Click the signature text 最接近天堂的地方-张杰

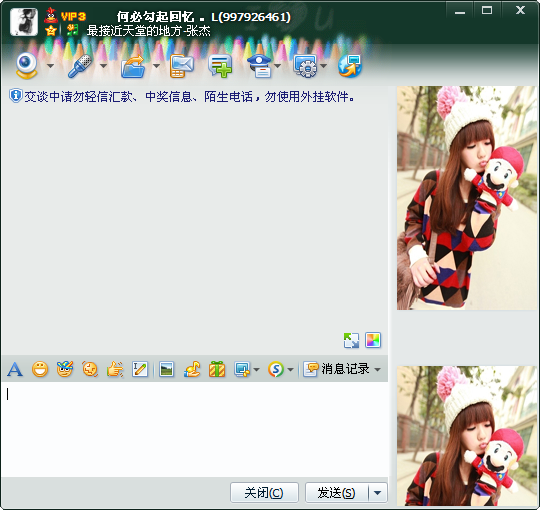pyautogui.click(x=148, y=31)
